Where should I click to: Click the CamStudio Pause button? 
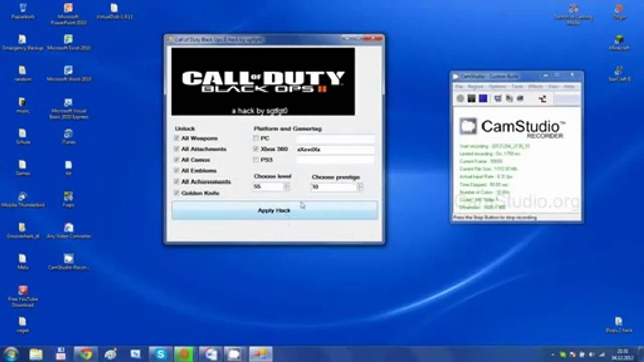(x=471, y=99)
